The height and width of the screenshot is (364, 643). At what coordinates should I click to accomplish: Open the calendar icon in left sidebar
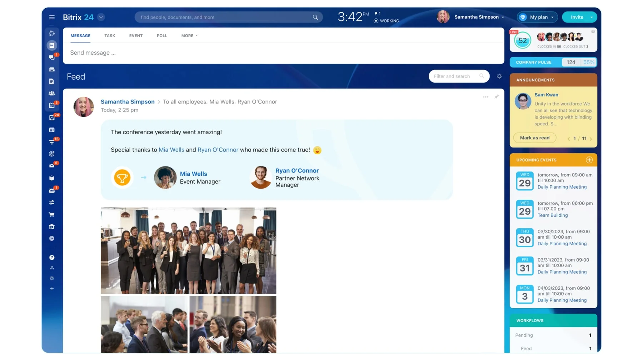[52, 105]
